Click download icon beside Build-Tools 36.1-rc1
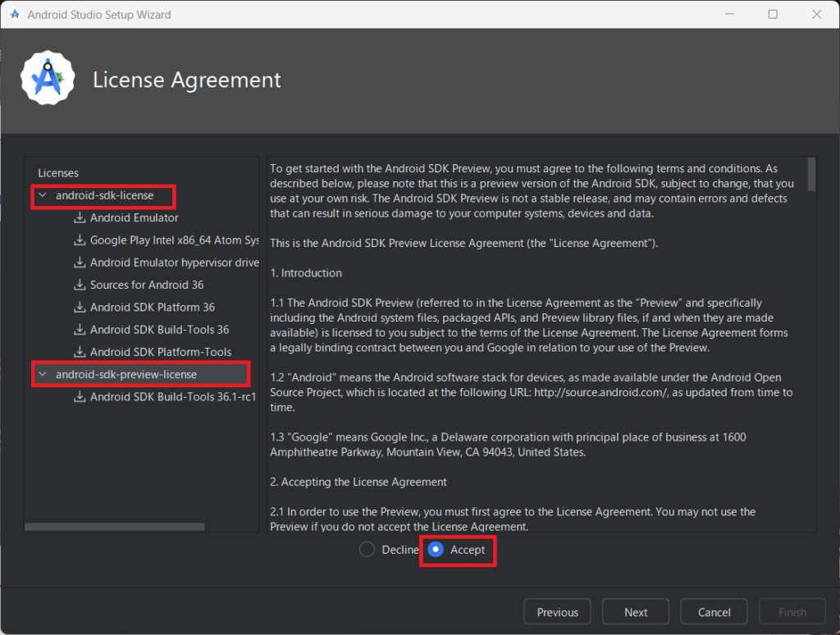This screenshot has width=840, height=635. pos(80,397)
